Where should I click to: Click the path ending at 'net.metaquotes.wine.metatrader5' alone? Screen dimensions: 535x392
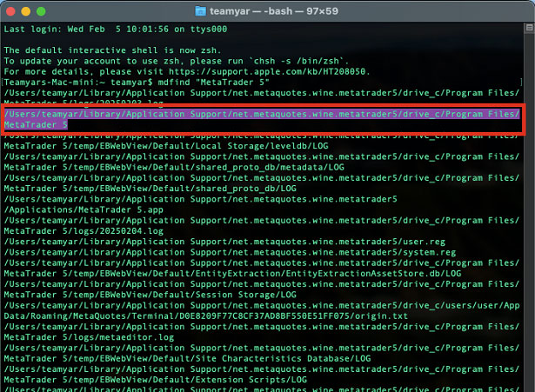pos(200,199)
